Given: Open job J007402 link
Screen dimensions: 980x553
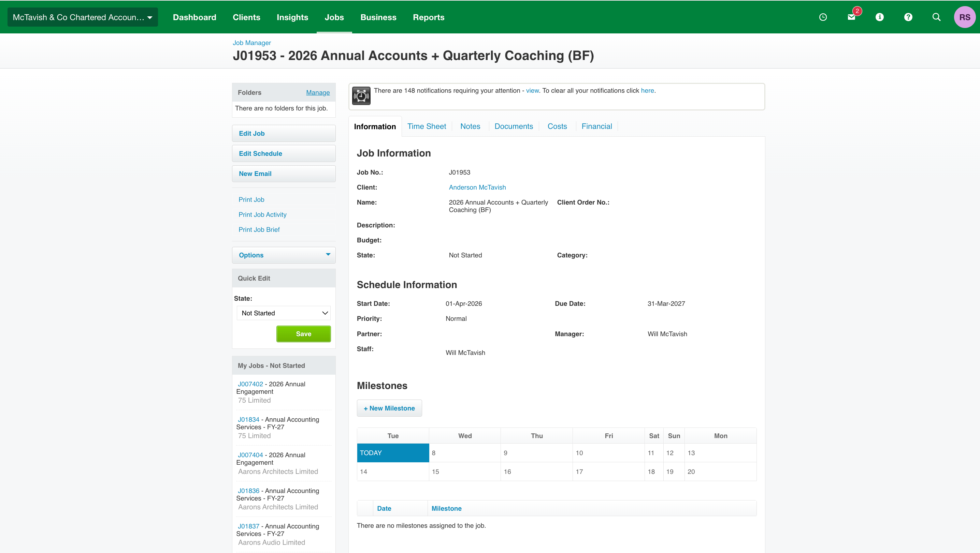Looking at the screenshot, I should click(250, 384).
